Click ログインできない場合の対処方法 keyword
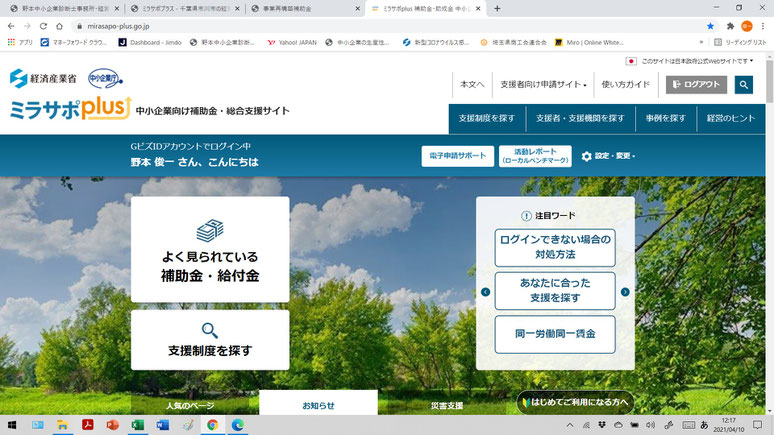Image resolution: width=774 pixels, height=435 pixels. (555, 247)
